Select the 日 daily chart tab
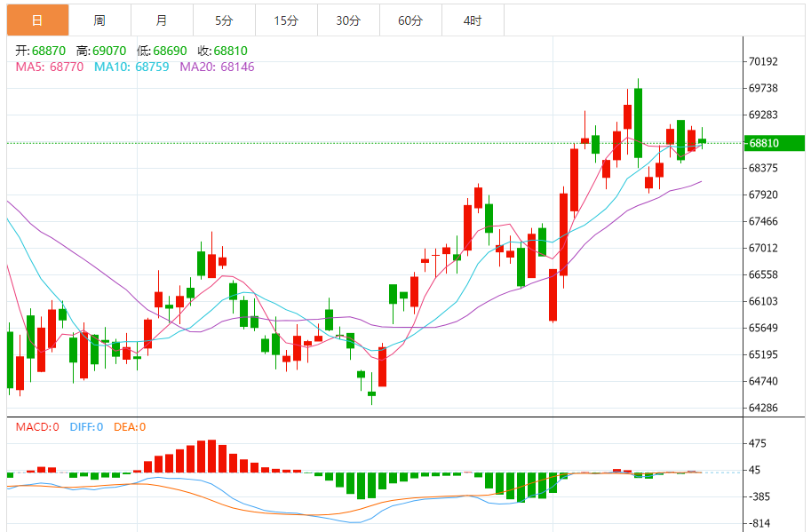Image resolution: width=811 pixels, height=532 pixels. 38,20
